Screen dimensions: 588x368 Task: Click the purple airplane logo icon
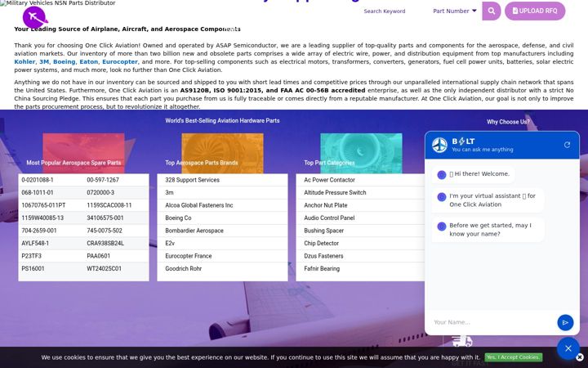34,17
